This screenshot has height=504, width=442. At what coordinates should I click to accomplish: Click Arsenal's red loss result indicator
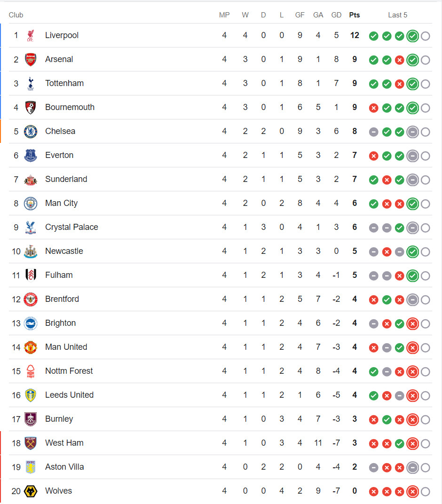(x=400, y=60)
